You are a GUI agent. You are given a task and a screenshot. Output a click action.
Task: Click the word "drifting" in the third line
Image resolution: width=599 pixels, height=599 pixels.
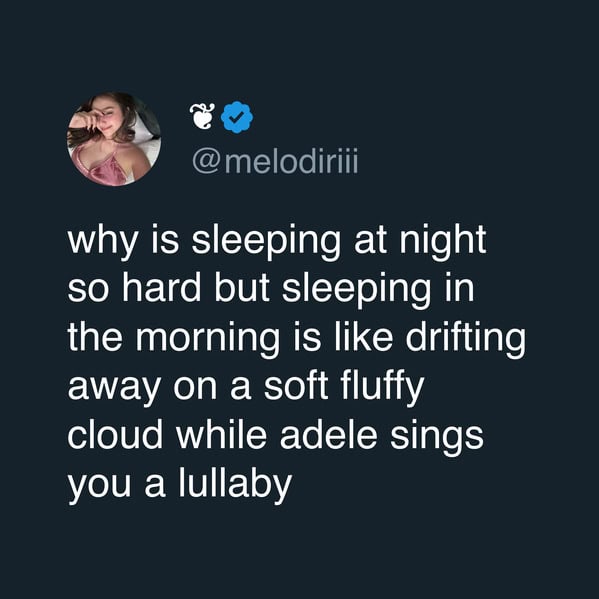pyautogui.click(x=465, y=337)
